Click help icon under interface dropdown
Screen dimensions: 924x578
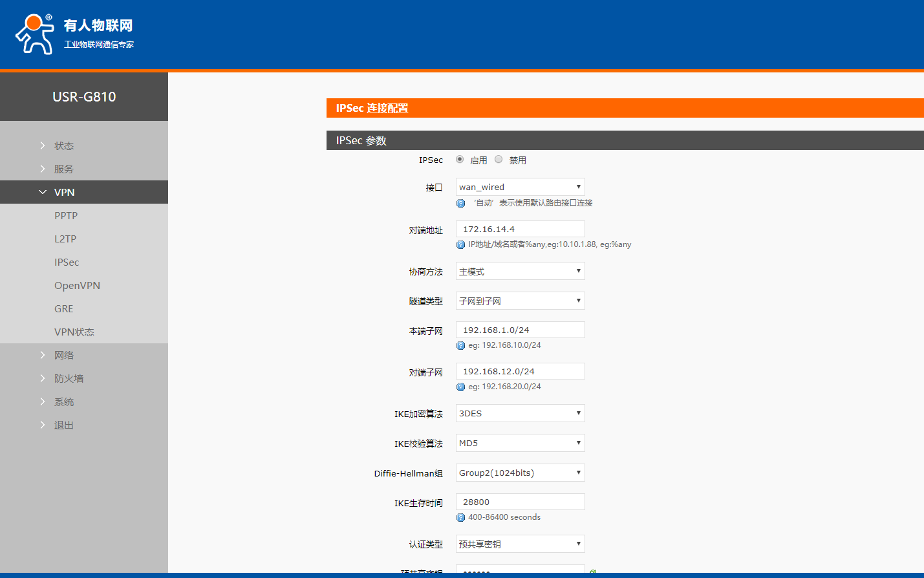460,203
